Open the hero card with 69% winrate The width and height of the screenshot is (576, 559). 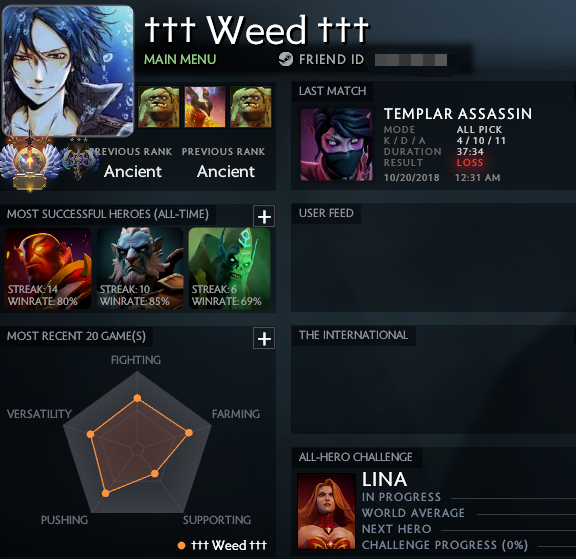(229, 268)
